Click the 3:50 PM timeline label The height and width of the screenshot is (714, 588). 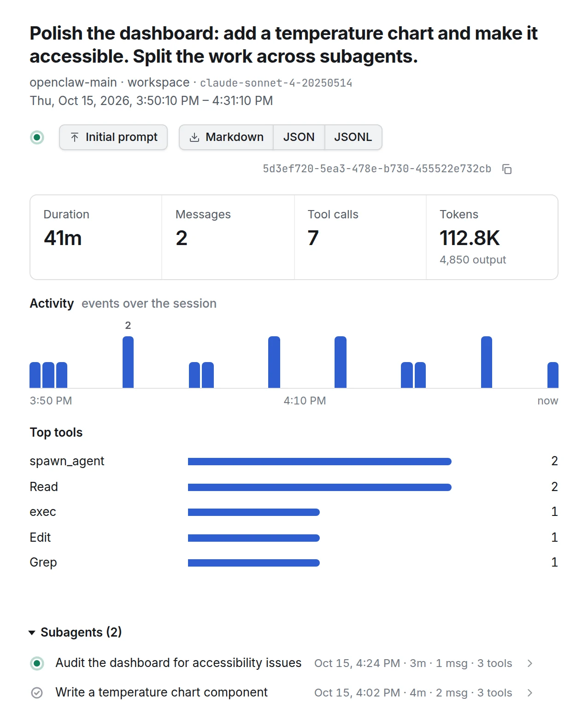[51, 401]
